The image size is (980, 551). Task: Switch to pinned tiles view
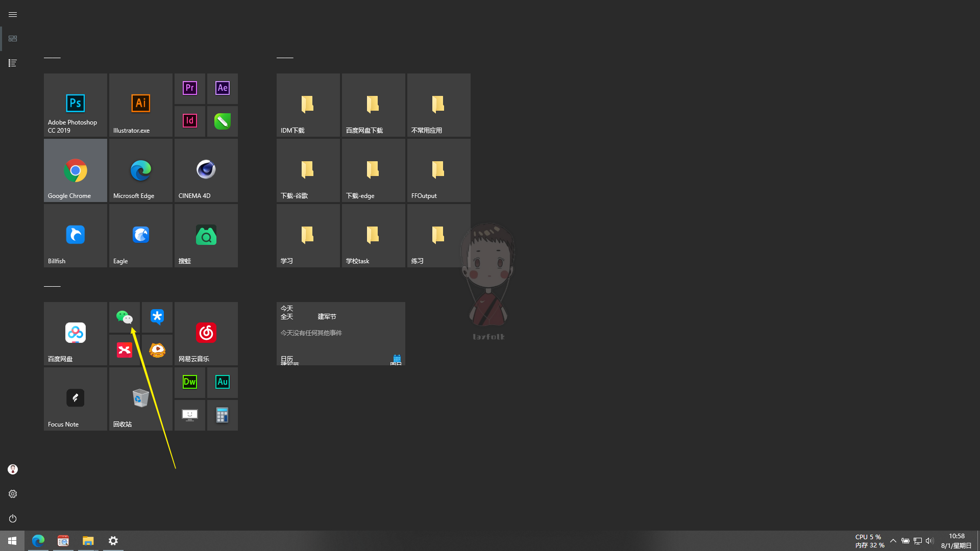click(x=13, y=39)
